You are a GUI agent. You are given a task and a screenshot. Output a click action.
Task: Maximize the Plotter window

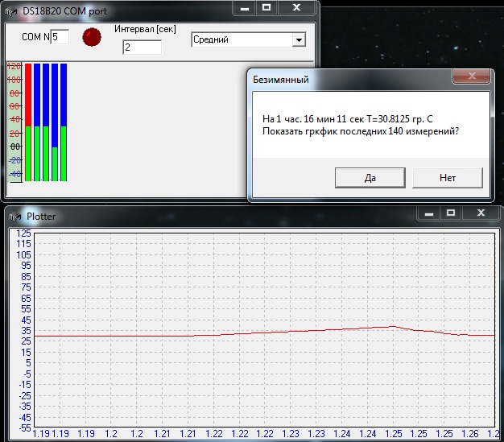451,213
